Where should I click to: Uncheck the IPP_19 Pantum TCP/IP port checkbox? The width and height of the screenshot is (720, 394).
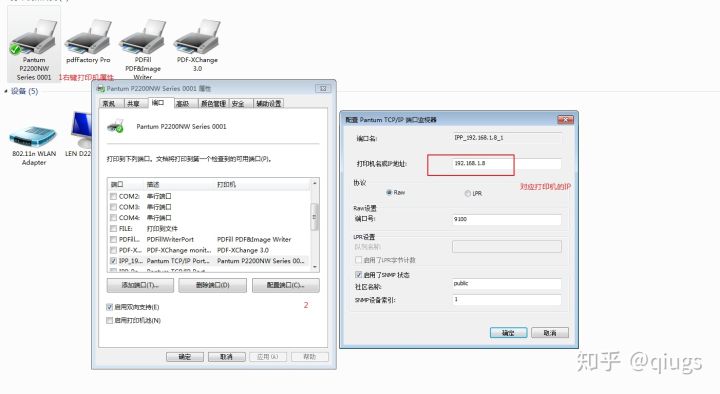coord(113,261)
